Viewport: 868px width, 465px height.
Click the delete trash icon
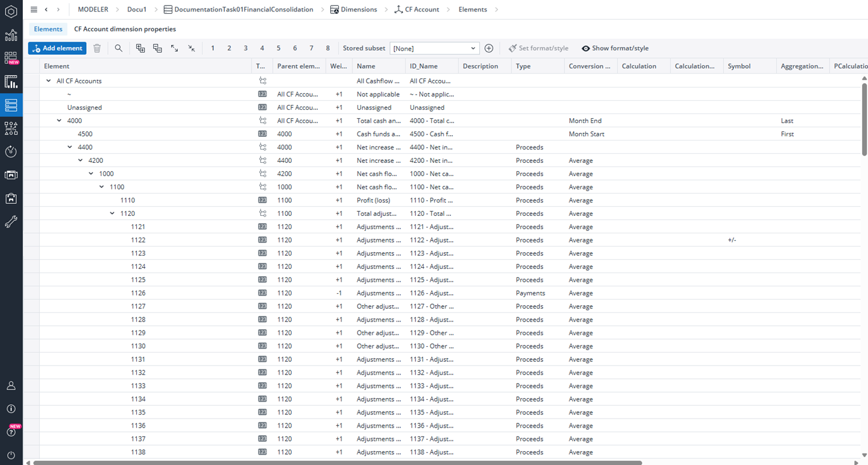pyautogui.click(x=97, y=48)
